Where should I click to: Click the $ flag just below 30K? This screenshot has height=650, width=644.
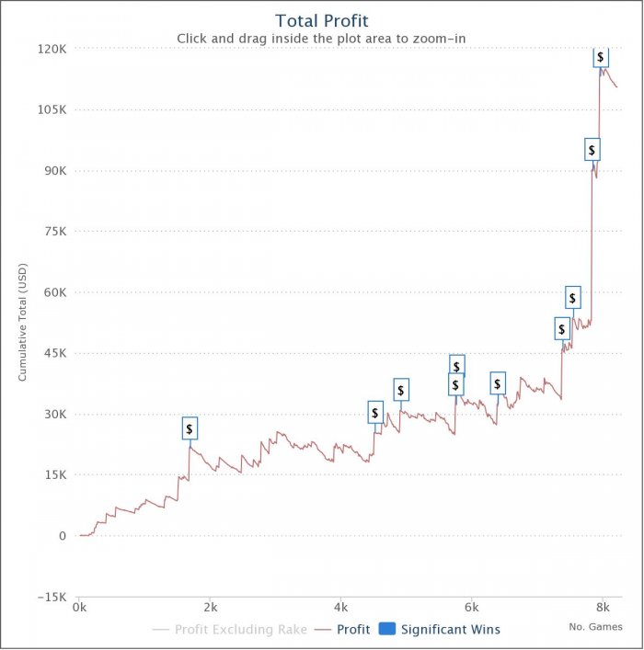pyautogui.click(x=375, y=412)
